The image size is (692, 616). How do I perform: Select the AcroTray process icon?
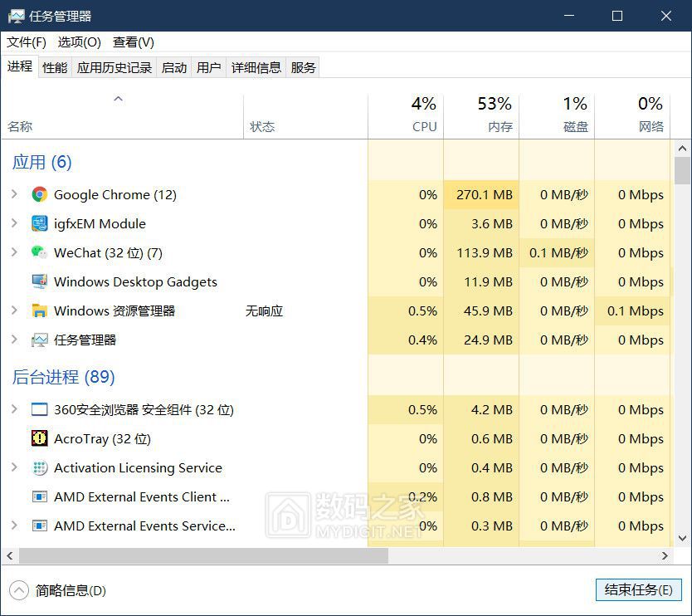(39, 439)
